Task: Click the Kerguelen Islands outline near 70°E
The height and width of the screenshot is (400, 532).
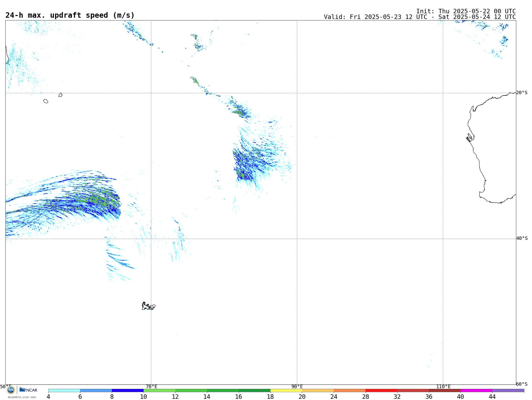Action: pos(149,306)
